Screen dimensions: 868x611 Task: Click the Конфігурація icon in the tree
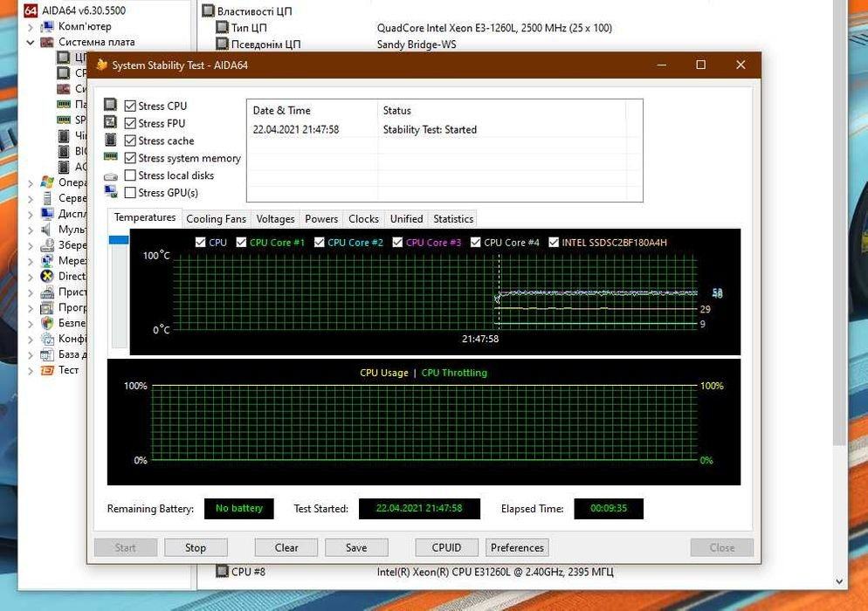pyautogui.click(x=48, y=338)
